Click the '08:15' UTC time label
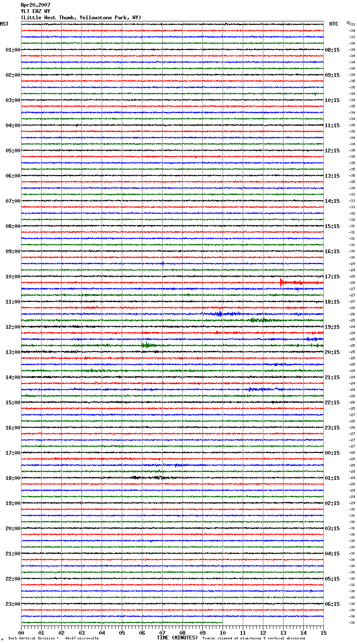This screenshot has width=357, height=644. point(332,50)
